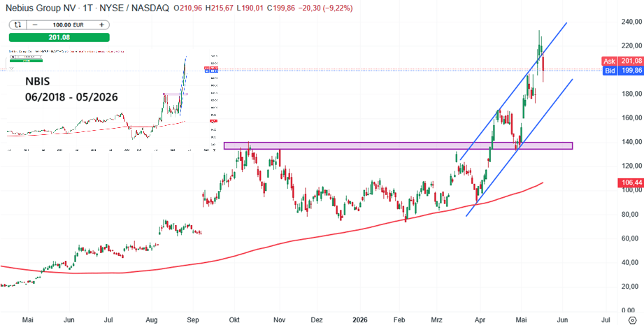Click the red Ask 201,08 price label
644x330 pixels.
622,61
